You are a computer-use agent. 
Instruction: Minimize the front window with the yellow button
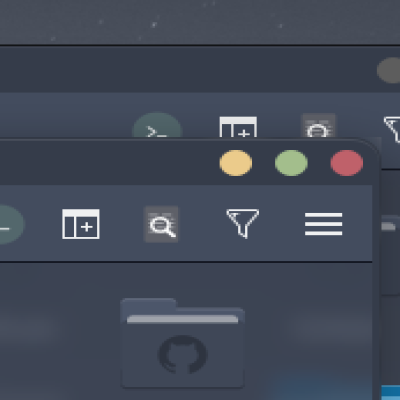[x=236, y=163]
